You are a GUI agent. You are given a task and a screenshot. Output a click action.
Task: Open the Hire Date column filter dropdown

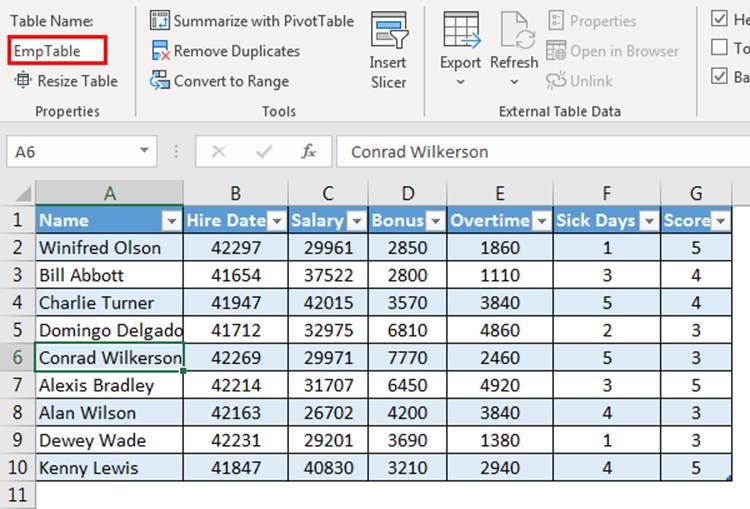277,221
